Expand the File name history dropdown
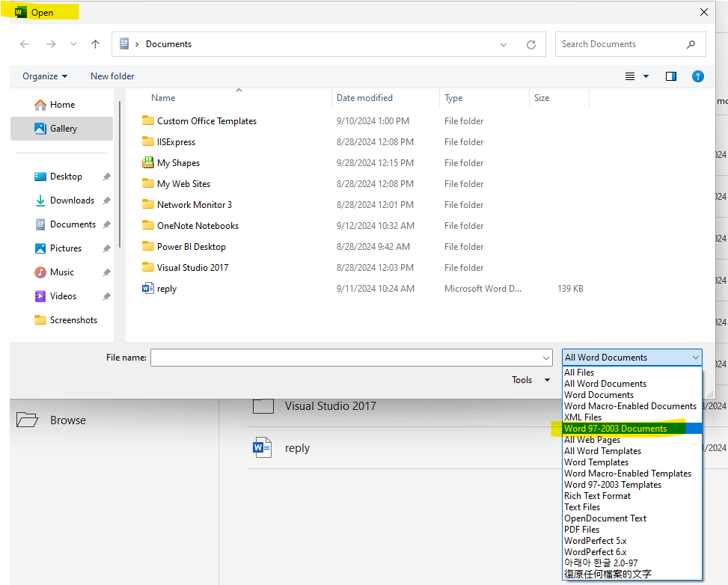728x585 pixels. tap(546, 358)
